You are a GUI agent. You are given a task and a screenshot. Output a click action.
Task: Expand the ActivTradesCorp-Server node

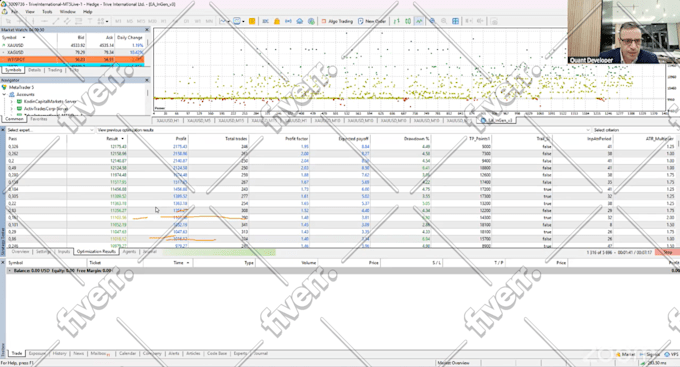point(12,108)
